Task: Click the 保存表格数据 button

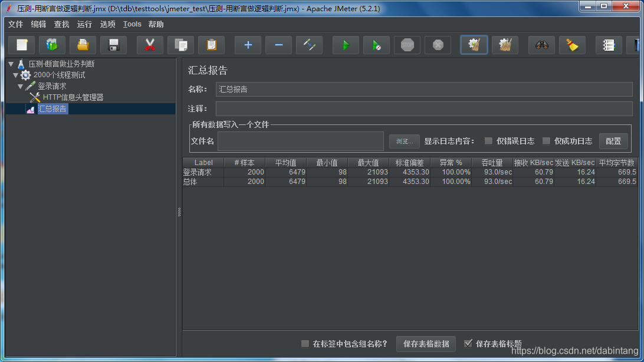Action: (x=426, y=344)
